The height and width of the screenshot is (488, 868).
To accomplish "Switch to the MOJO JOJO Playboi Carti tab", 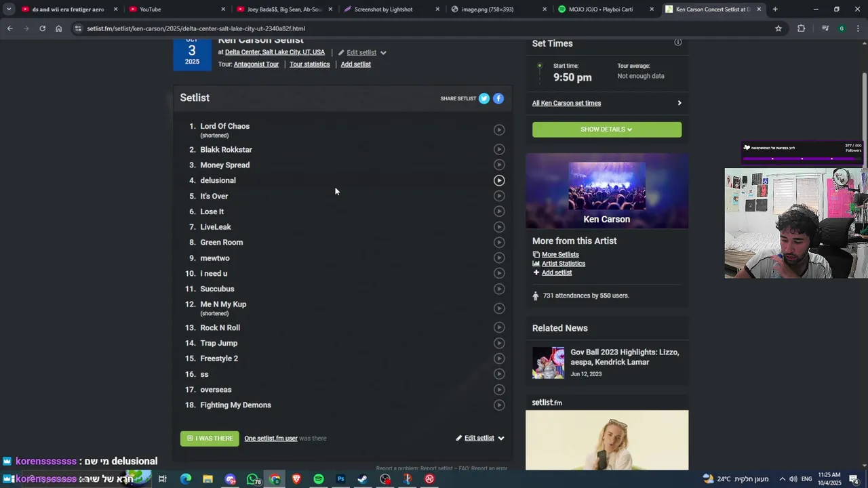I will 605,9.
